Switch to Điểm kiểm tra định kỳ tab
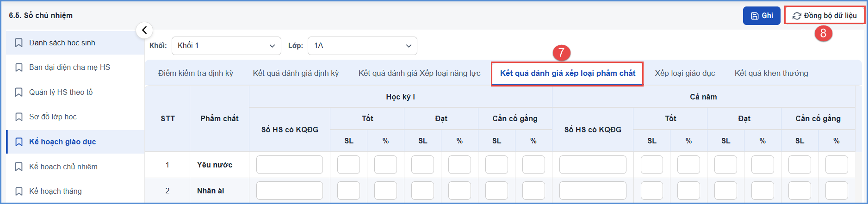This screenshot has width=868, height=204. (196, 73)
